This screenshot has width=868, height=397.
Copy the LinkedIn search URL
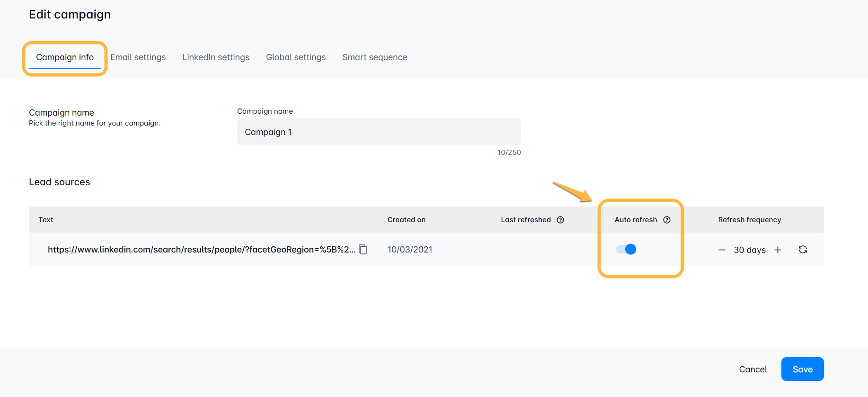tap(363, 250)
